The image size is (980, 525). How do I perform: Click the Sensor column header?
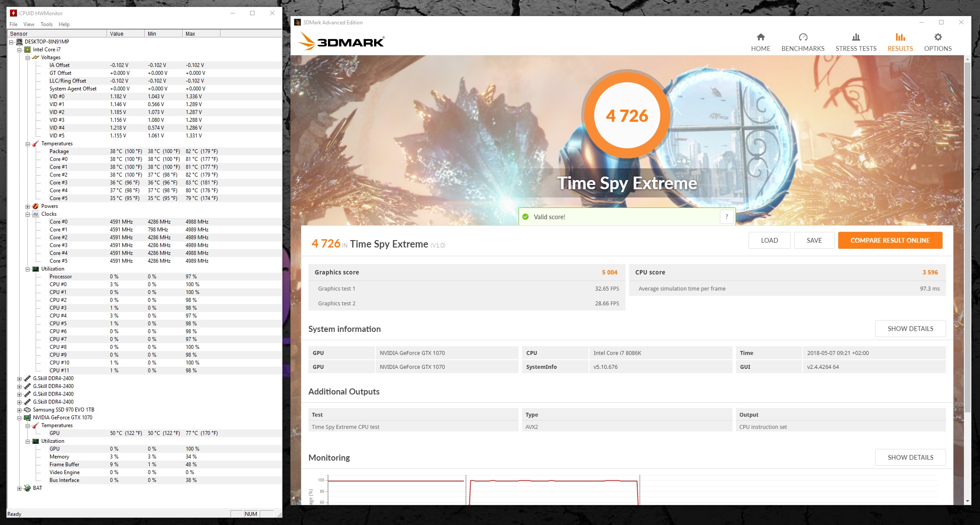[57, 33]
